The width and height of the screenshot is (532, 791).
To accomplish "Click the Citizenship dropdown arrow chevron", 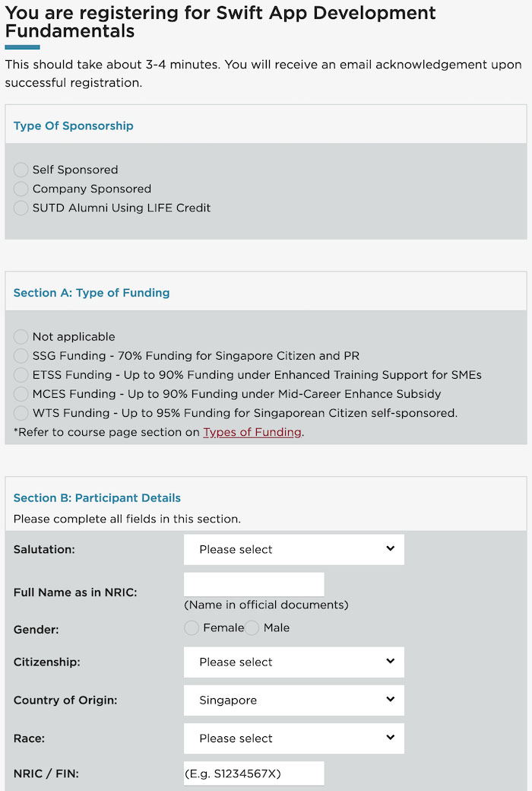I will click(390, 661).
